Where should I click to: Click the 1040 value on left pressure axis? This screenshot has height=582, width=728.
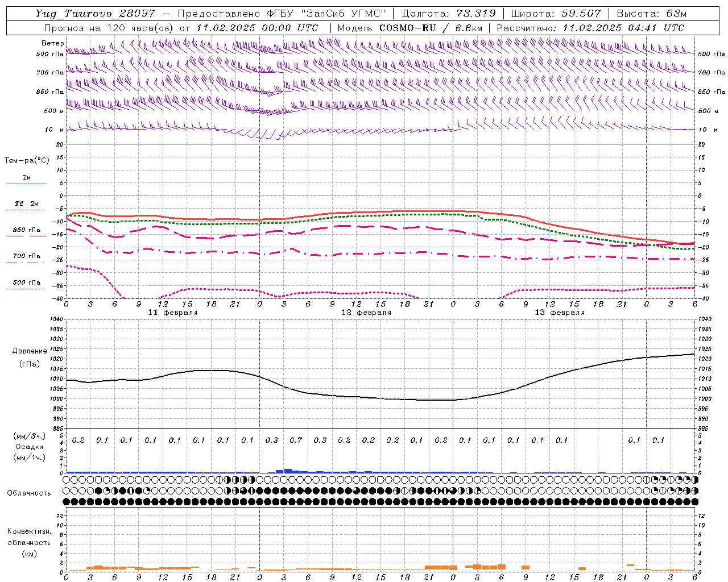coord(56,319)
